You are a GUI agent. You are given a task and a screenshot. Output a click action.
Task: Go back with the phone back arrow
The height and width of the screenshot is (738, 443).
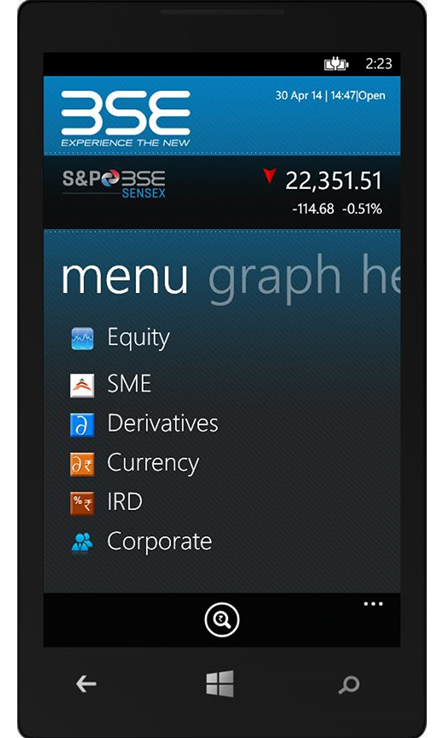[x=86, y=684]
